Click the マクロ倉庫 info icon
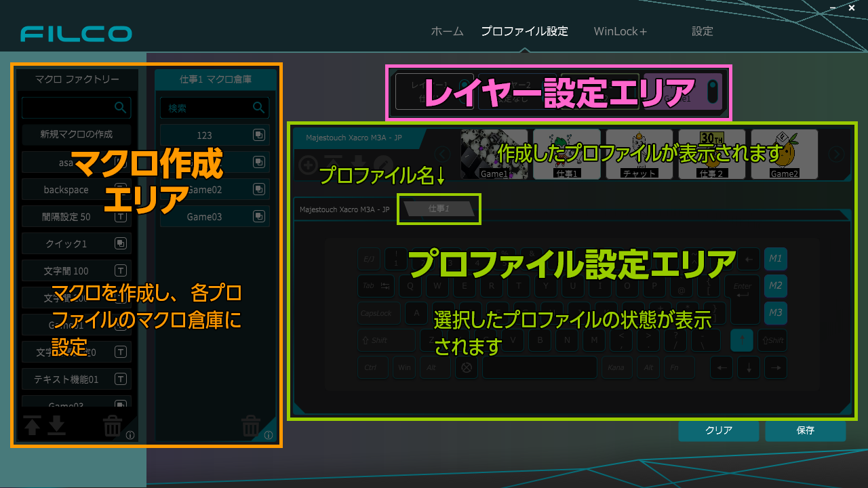This screenshot has width=868, height=488. (269, 435)
